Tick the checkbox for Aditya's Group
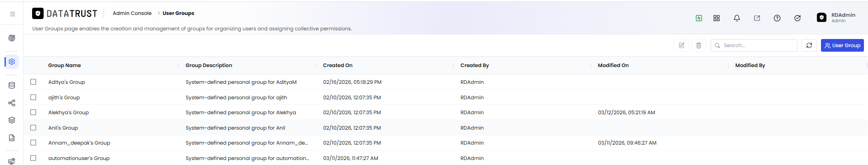This screenshot has width=868, height=165. click(x=33, y=82)
